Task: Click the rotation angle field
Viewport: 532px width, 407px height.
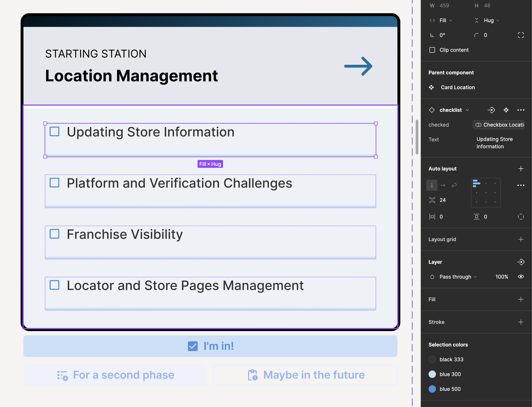Action: coord(442,35)
